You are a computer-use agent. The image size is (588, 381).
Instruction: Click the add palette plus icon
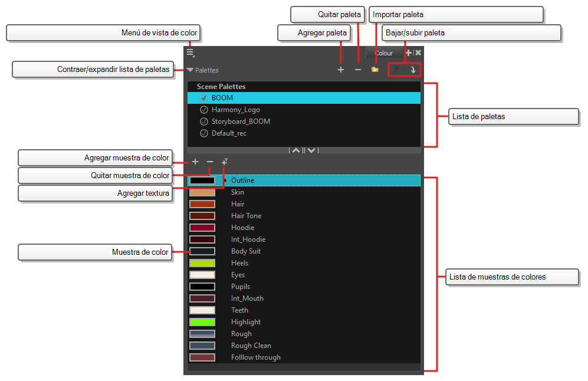coord(341,70)
